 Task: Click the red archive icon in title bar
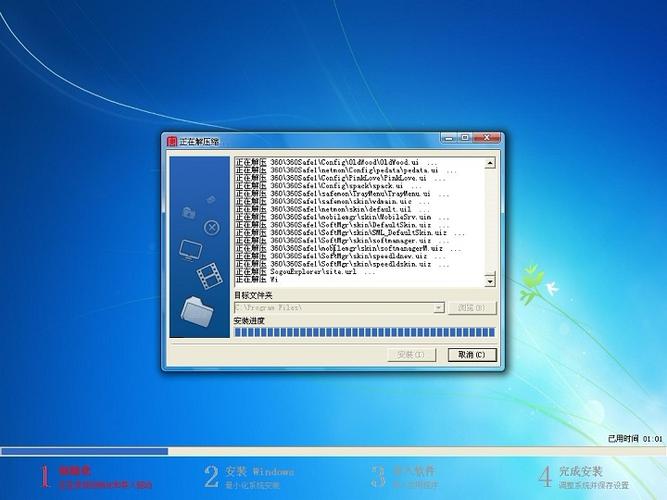pos(172,141)
